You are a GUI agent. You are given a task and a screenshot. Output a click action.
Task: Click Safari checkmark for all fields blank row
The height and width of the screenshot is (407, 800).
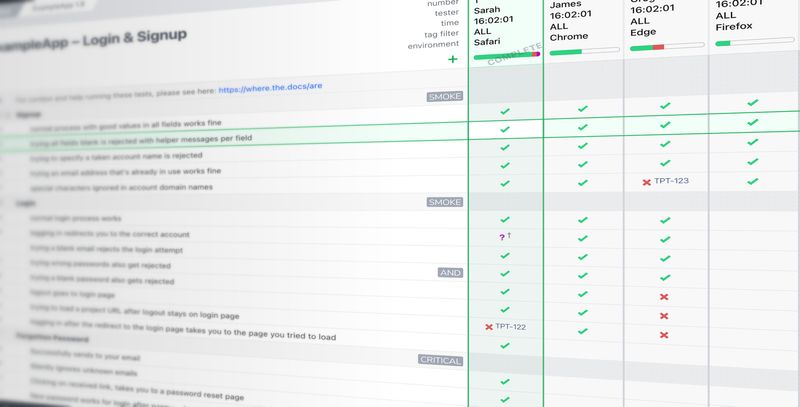[x=505, y=130]
